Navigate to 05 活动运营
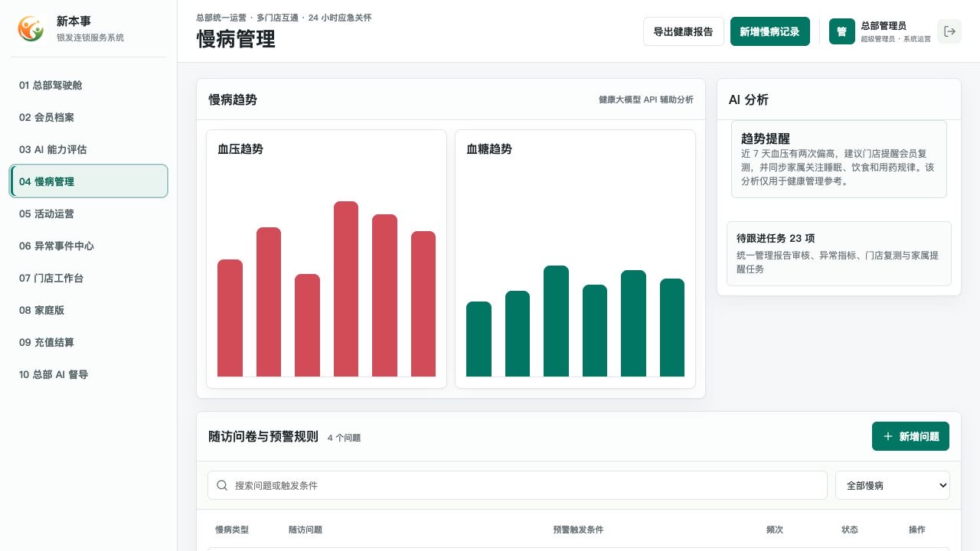Viewport: 980px width, 551px height. pos(89,214)
